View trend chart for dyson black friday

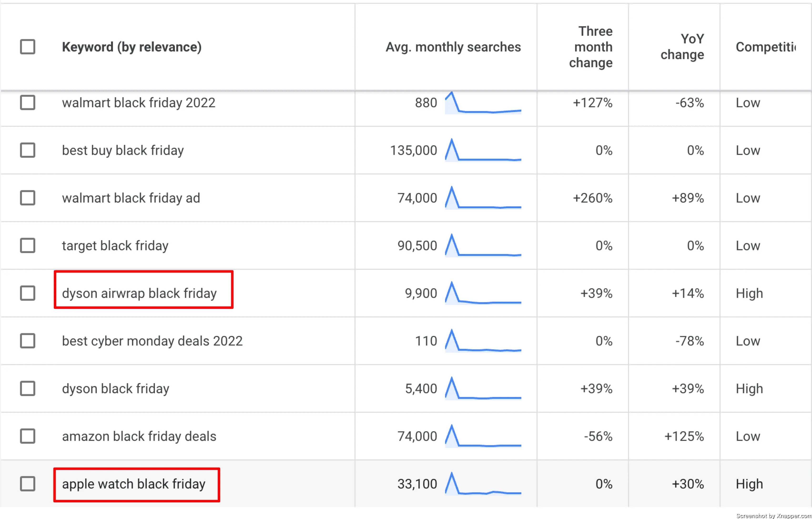(483, 388)
